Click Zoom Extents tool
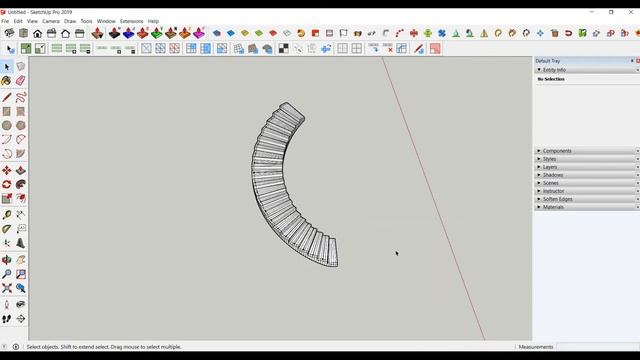 tap(7, 288)
